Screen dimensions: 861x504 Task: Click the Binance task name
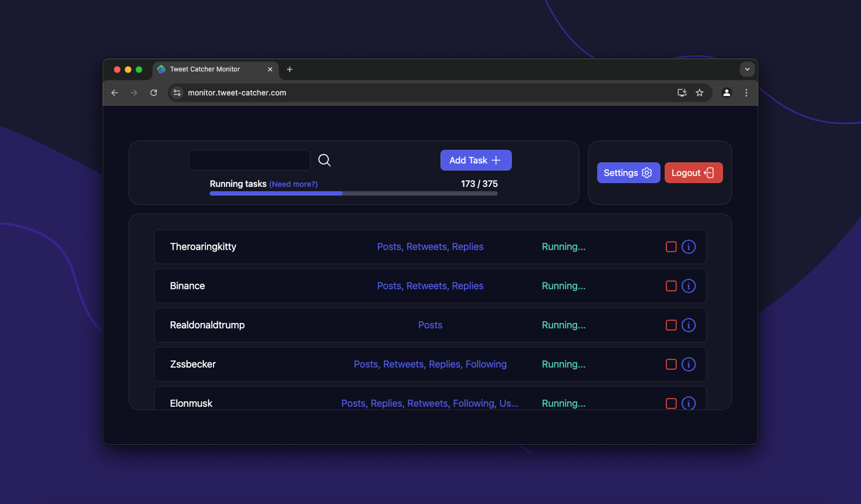click(x=187, y=286)
